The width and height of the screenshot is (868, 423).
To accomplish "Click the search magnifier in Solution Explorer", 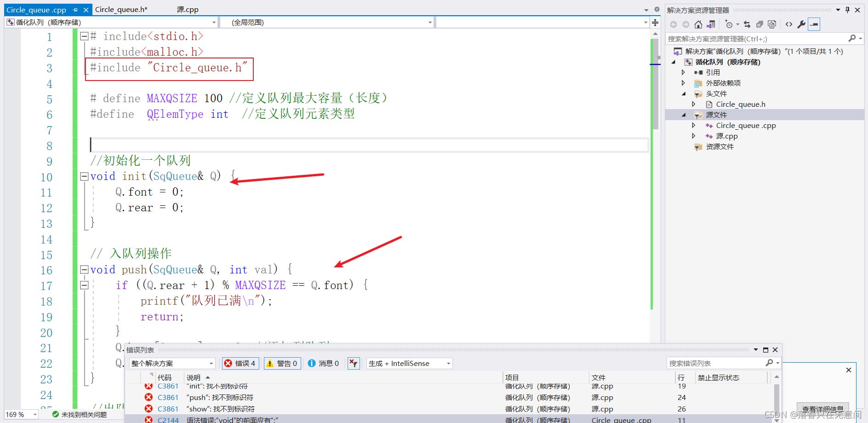I will tap(852, 39).
